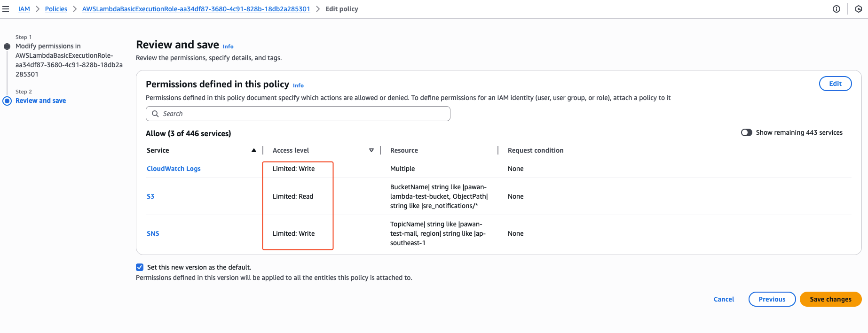868x333 pixels.
Task: Open Policies breadcrumb link
Action: (56, 9)
